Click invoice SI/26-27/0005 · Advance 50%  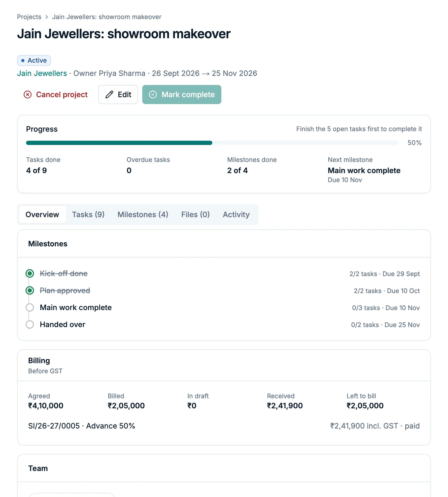[81, 426]
